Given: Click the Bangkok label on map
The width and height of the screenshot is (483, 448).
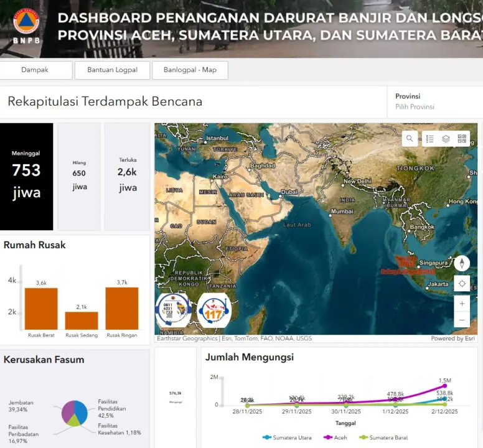Looking at the screenshot, I should 422,227.
